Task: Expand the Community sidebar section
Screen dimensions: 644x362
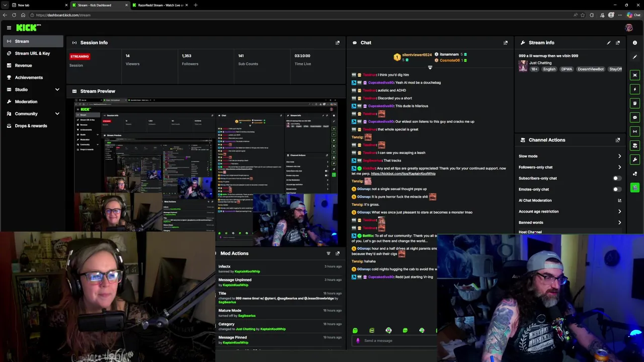Action: coord(57,114)
